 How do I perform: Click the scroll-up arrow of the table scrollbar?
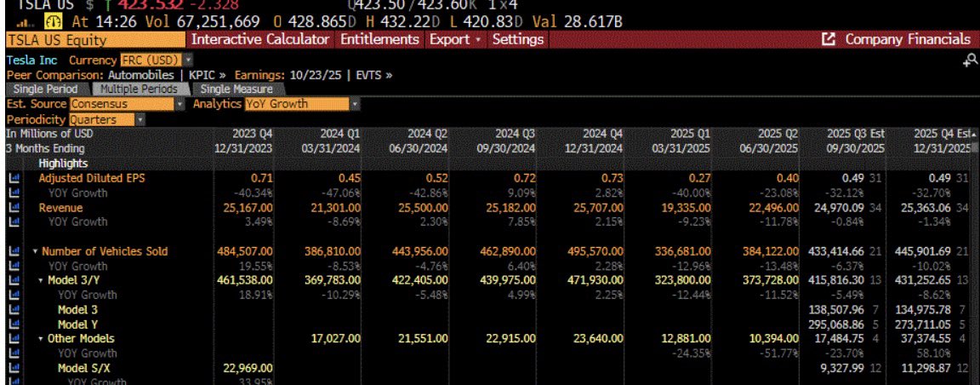pos(976,135)
